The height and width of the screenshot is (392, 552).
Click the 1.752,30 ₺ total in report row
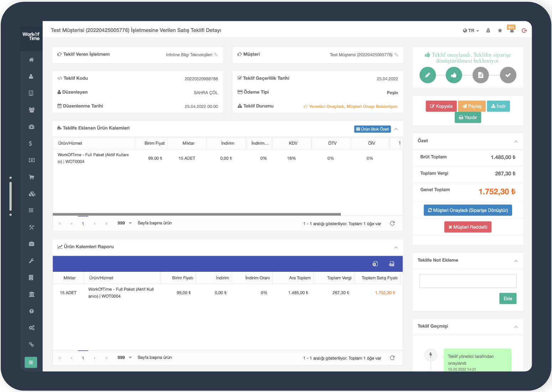[x=385, y=293]
